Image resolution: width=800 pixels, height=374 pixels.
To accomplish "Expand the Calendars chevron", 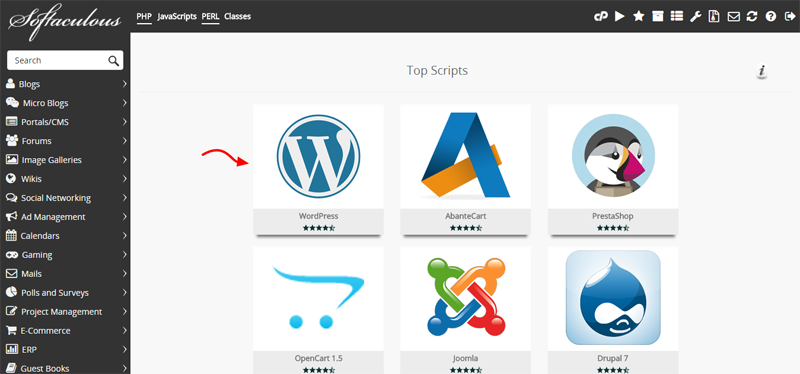I will (124, 236).
